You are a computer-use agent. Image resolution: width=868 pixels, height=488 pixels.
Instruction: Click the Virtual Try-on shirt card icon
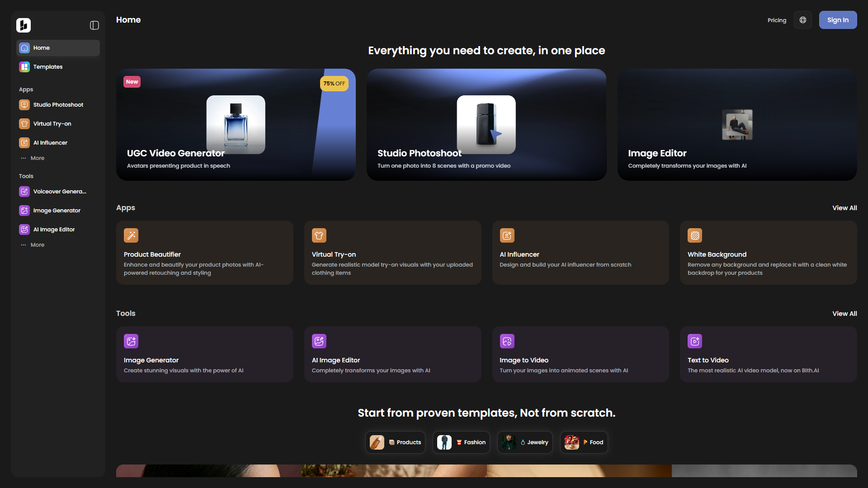tap(319, 235)
